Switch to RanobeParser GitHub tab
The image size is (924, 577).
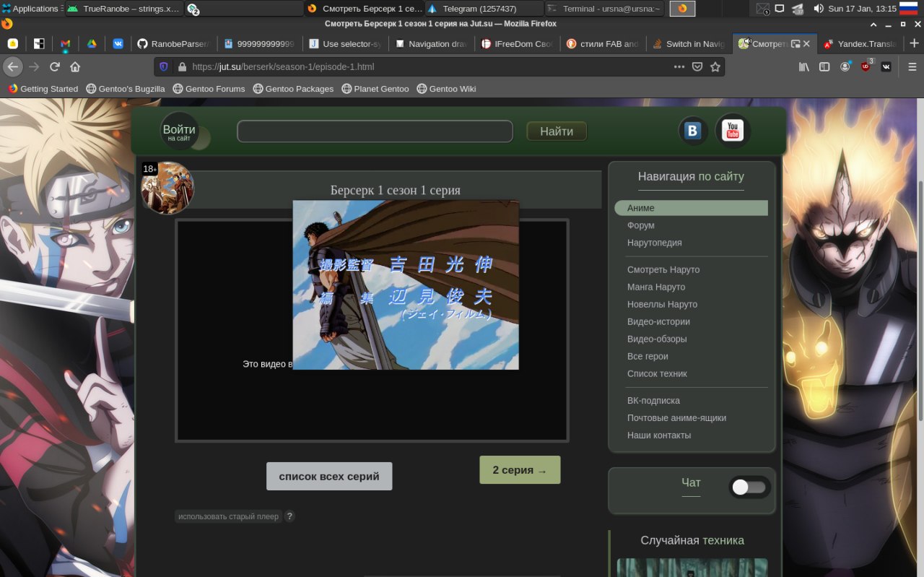click(173, 43)
